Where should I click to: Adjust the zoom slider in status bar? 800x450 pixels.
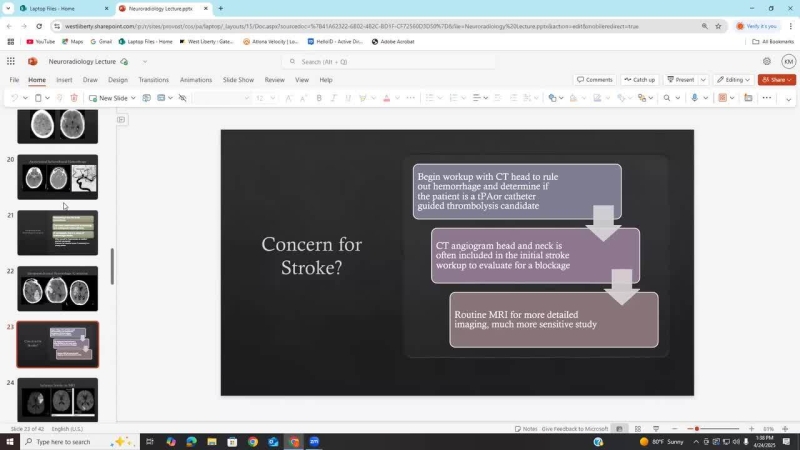pyautogui.click(x=698, y=429)
